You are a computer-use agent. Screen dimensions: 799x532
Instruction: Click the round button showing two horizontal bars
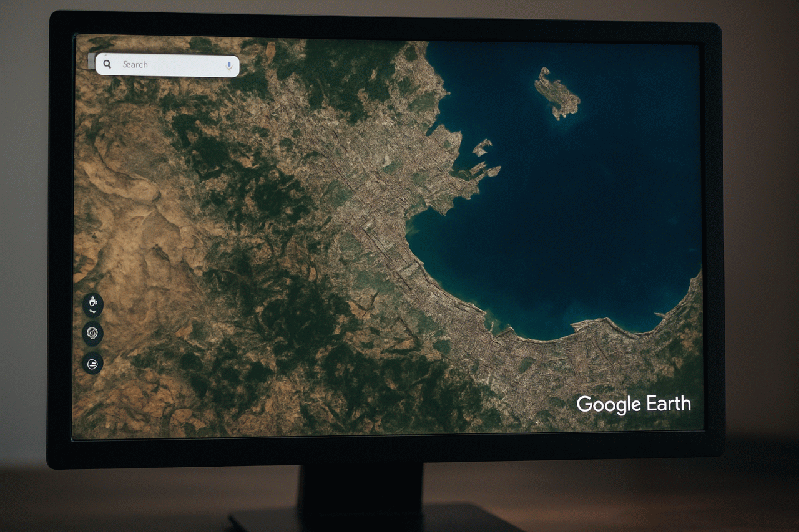coord(93,364)
